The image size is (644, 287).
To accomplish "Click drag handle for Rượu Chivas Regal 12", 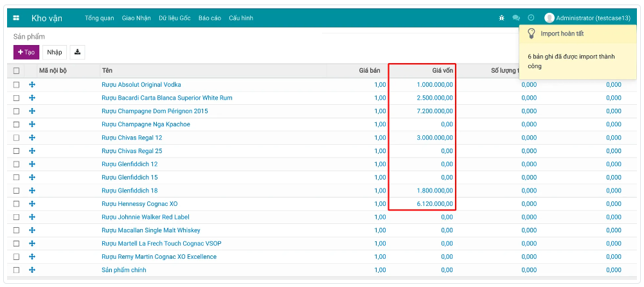I will 32,138.
